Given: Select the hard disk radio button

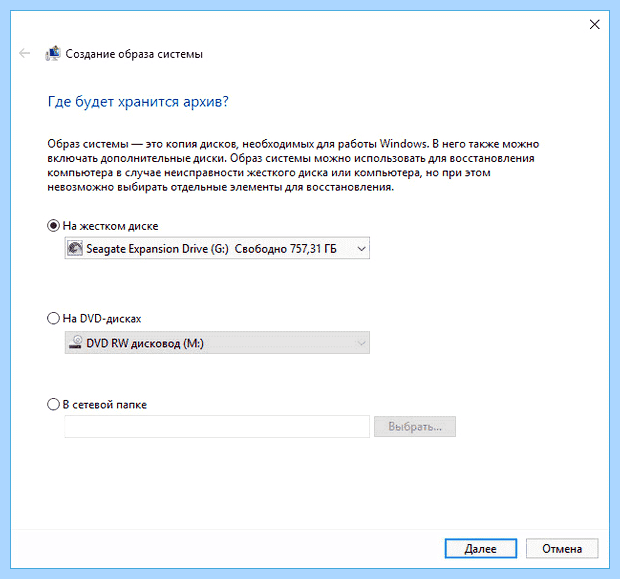Looking at the screenshot, I should (53, 226).
